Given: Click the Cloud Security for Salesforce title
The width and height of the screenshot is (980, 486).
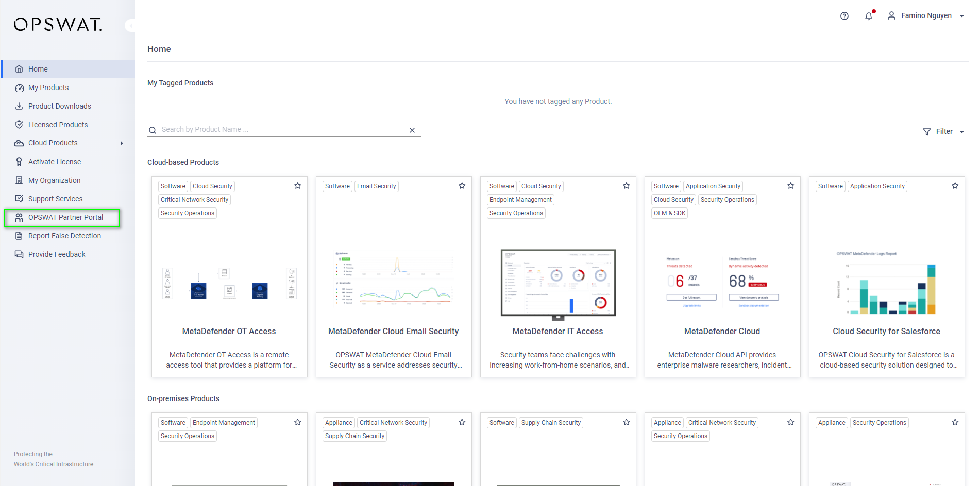Looking at the screenshot, I should [886, 332].
